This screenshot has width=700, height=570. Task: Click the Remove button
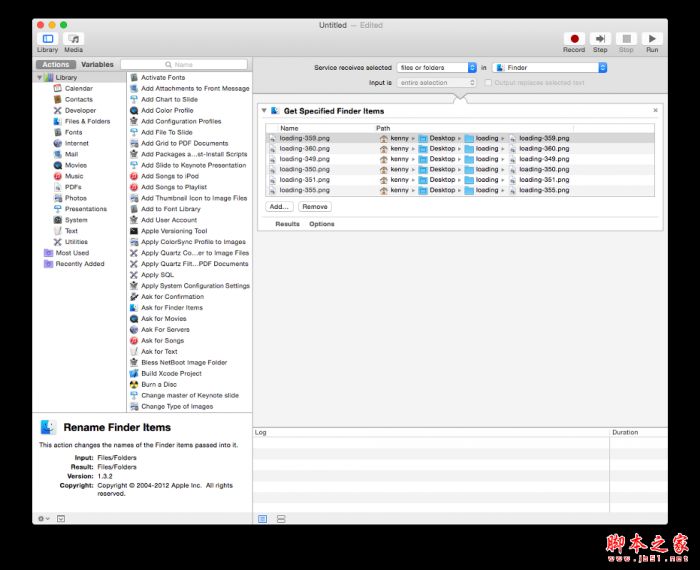tap(314, 206)
